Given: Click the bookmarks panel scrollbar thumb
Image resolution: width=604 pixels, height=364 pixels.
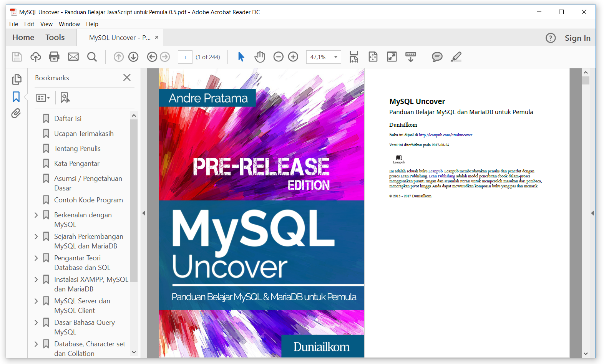Looking at the screenshot, I should click(134, 200).
